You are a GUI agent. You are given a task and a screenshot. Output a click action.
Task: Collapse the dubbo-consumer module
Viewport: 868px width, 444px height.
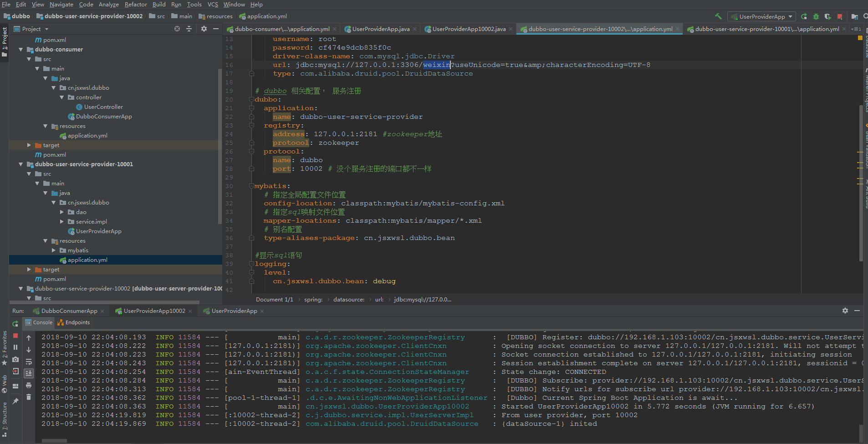click(x=21, y=50)
